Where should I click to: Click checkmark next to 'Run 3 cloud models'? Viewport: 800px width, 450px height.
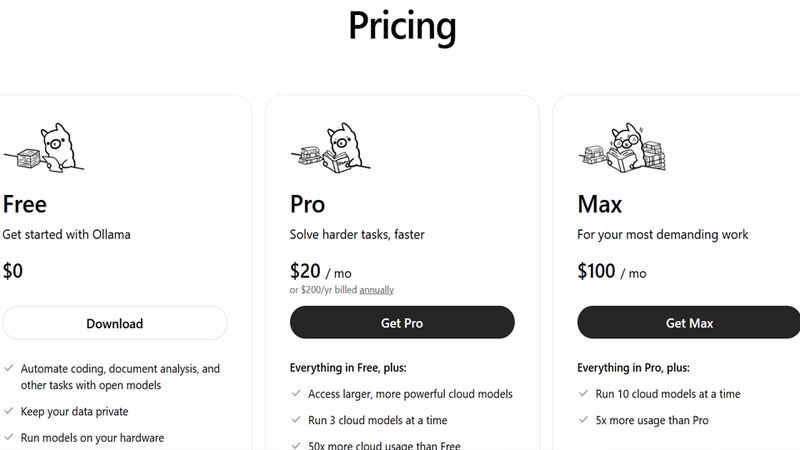(296, 419)
